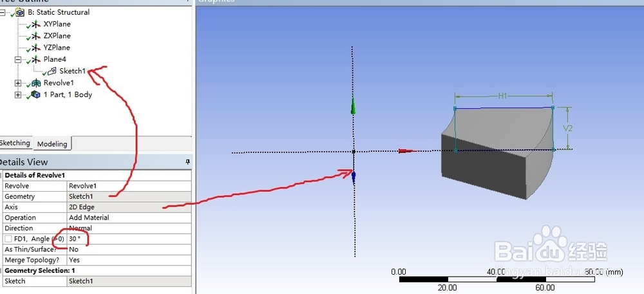Edit the FD1 Angle value 30°
Viewport: 644px width, 294px height.
[x=129, y=239]
